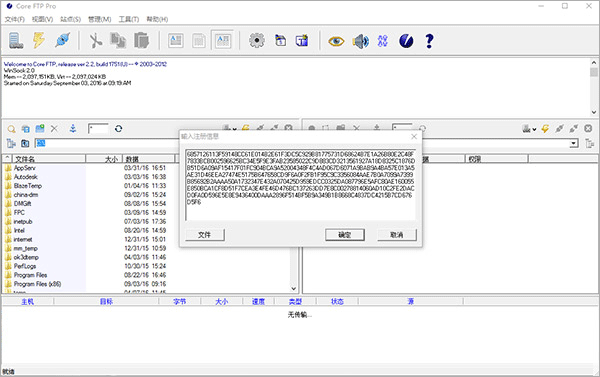Select the china-drm folder
Image resolution: width=600 pixels, height=377 pixels.
coord(26,195)
